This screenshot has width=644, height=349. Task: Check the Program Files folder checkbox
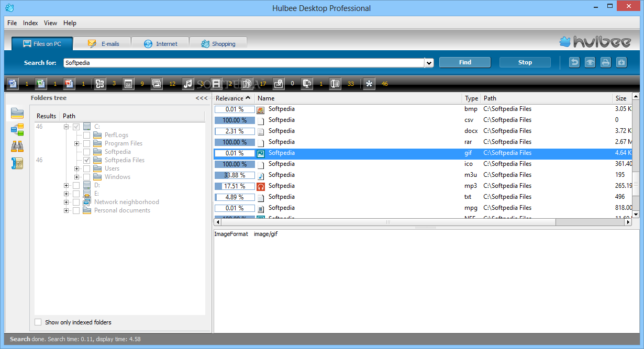coord(87,143)
